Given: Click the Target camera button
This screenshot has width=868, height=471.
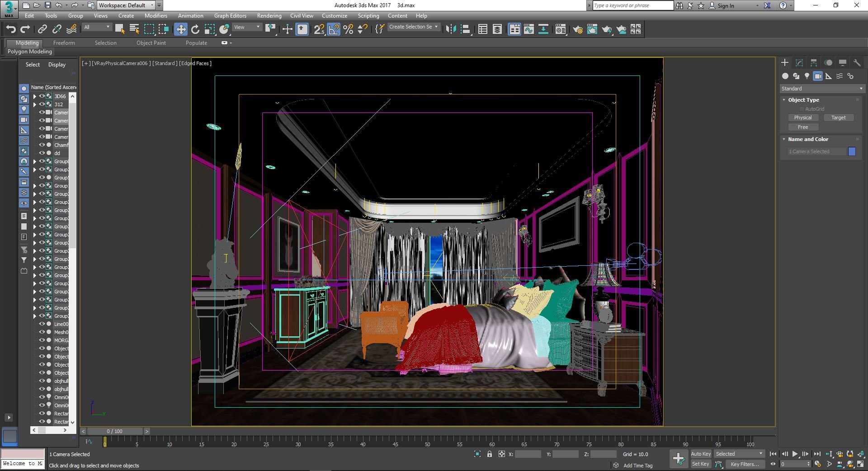Looking at the screenshot, I should (x=838, y=118).
